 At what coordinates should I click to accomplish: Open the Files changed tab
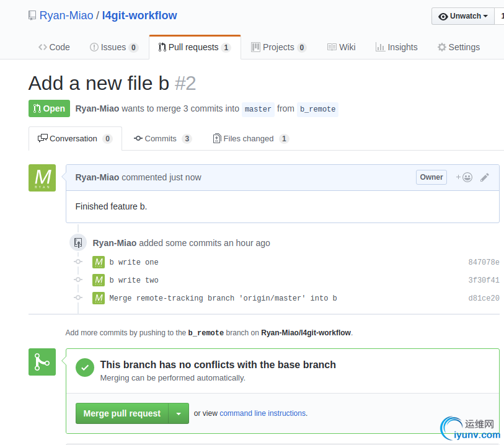click(251, 138)
